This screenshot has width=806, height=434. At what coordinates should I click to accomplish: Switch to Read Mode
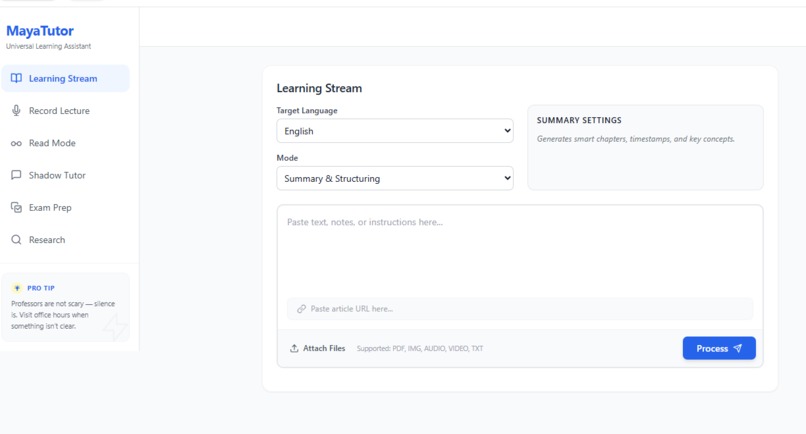pos(65,143)
